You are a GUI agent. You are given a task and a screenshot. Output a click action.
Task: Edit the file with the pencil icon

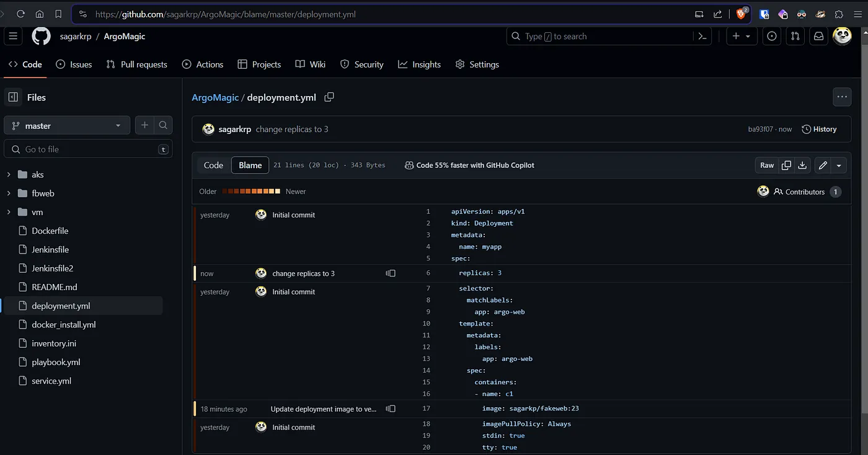click(x=823, y=166)
